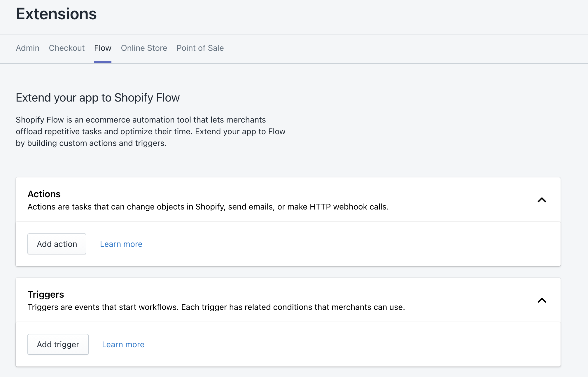
Task: Collapse the Actions section chevron
Action: (x=542, y=200)
